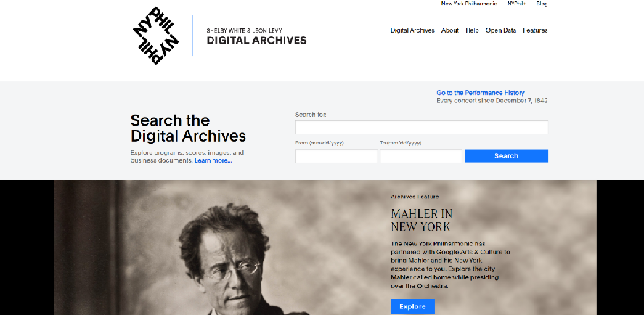Click the From date input field

[x=337, y=156]
